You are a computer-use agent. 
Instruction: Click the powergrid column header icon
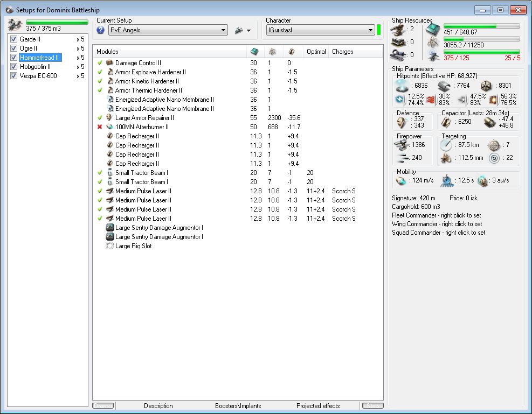click(x=272, y=52)
